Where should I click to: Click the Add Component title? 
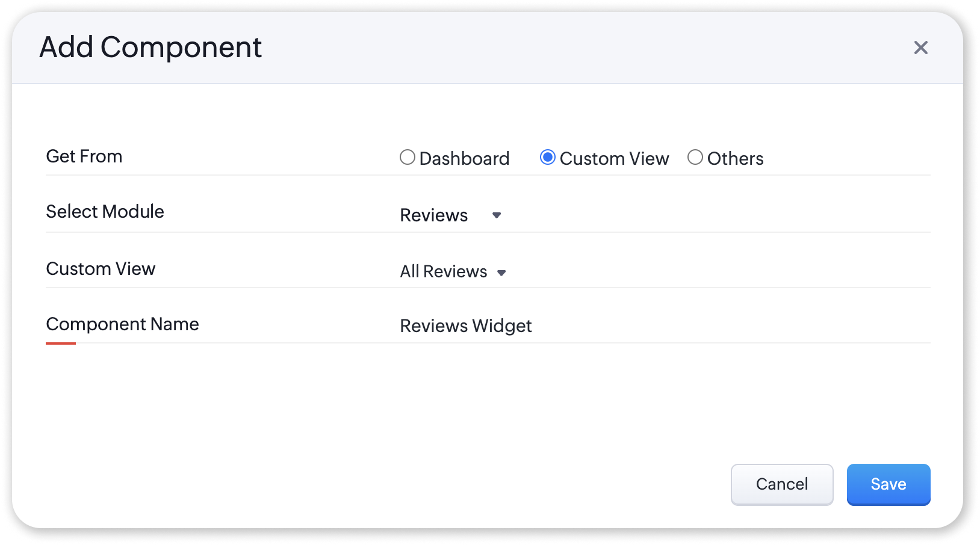click(150, 48)
